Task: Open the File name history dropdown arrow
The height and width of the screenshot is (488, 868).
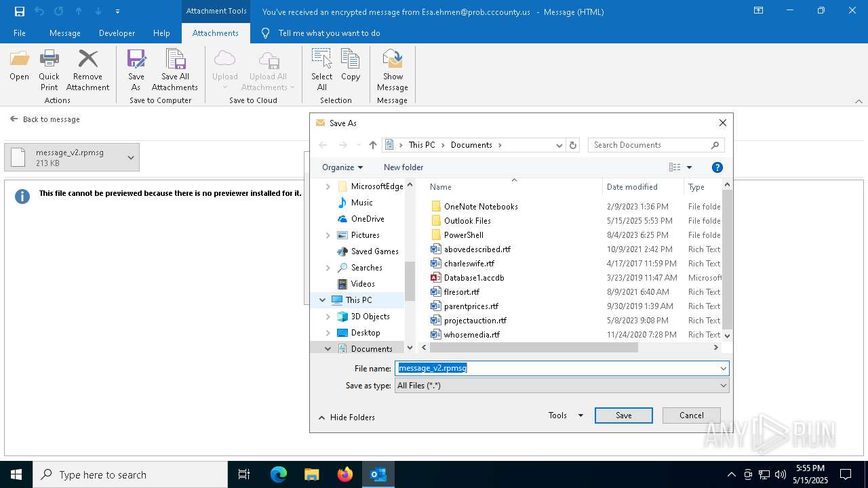Action: click(x=724, y=368)
